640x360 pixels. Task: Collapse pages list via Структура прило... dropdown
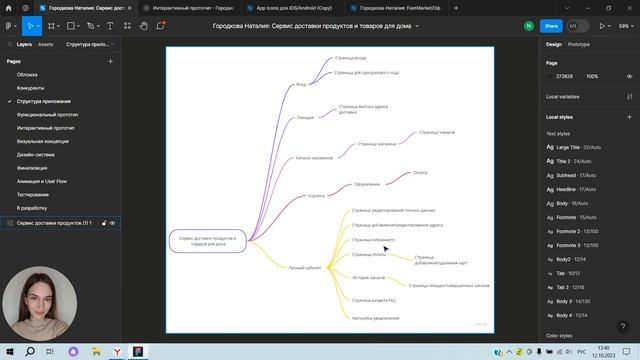[90, 44]
